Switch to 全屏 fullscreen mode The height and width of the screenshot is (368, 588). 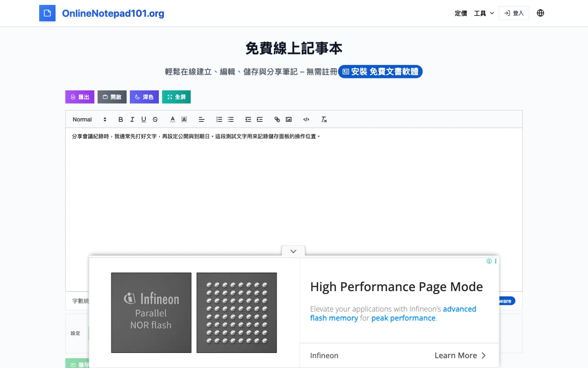pos(176,97)
